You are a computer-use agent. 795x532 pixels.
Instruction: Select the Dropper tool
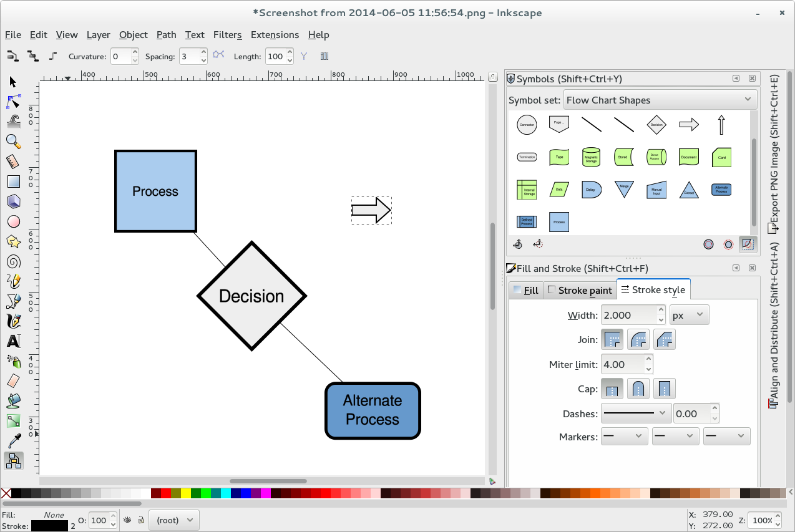coord(13,441)
